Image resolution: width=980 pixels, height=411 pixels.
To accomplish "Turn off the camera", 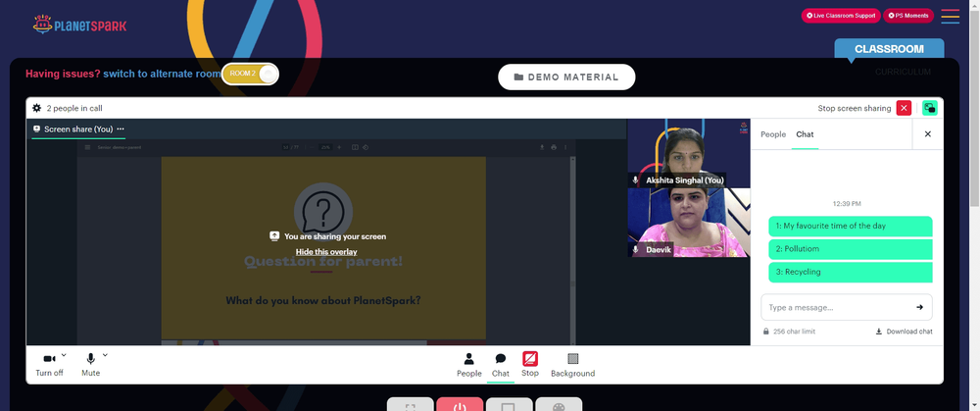I will point(49,365).
